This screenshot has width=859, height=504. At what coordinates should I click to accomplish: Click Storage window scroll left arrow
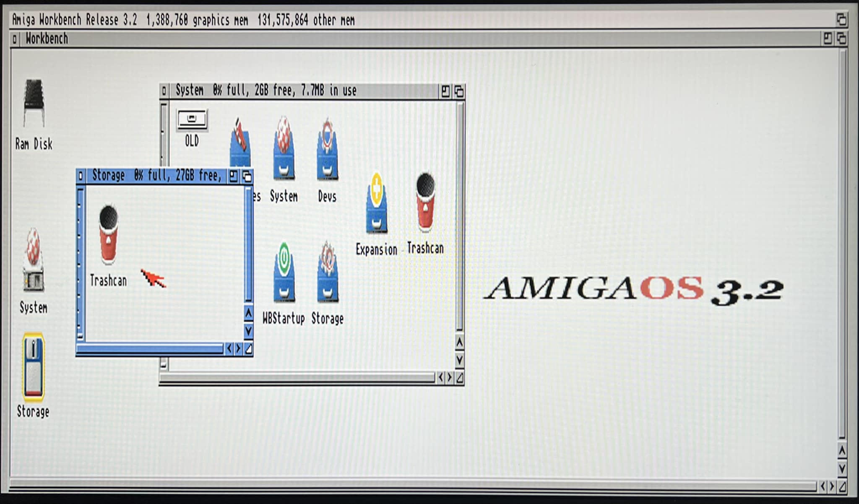(229, 348)
